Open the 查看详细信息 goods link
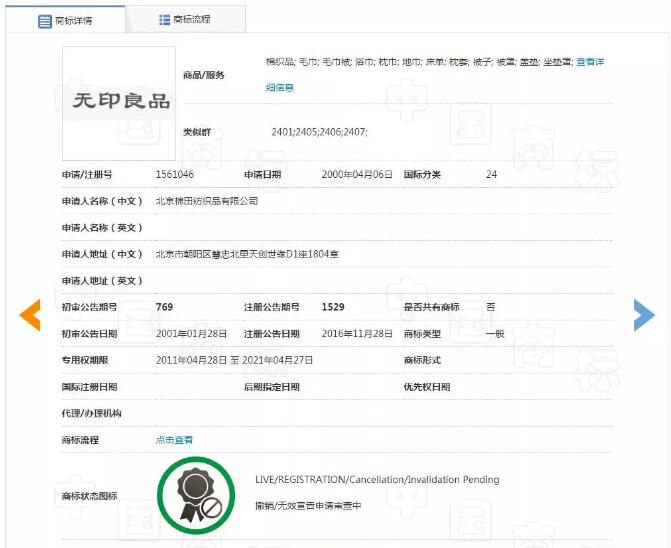Screen dimensions: 671x548 (590, 62)
